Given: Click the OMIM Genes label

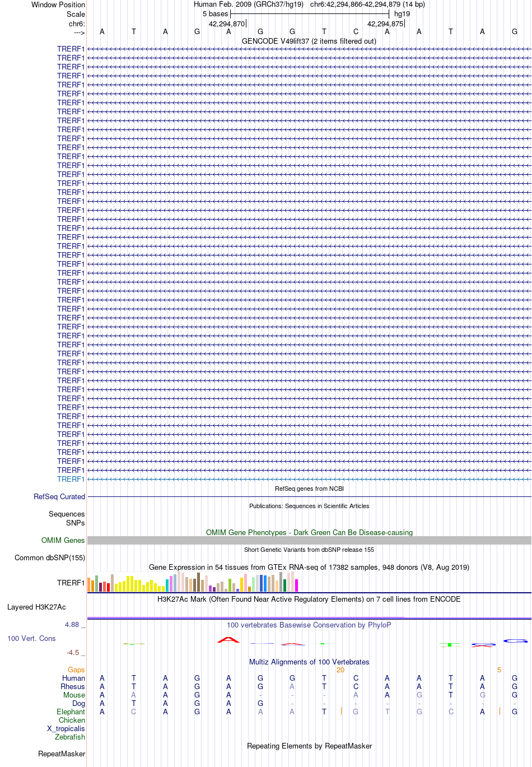Looking at the screenshot, I should (63, 540).
